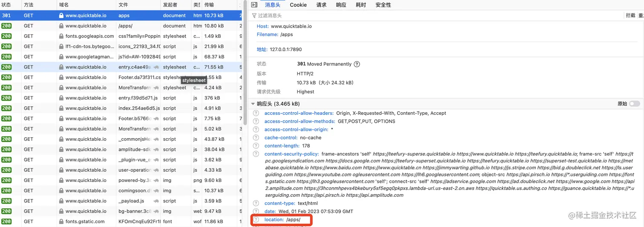This screenshot has height=227, width=644.
Task: Sort by the 文件 column header
Action: point(138,5)
